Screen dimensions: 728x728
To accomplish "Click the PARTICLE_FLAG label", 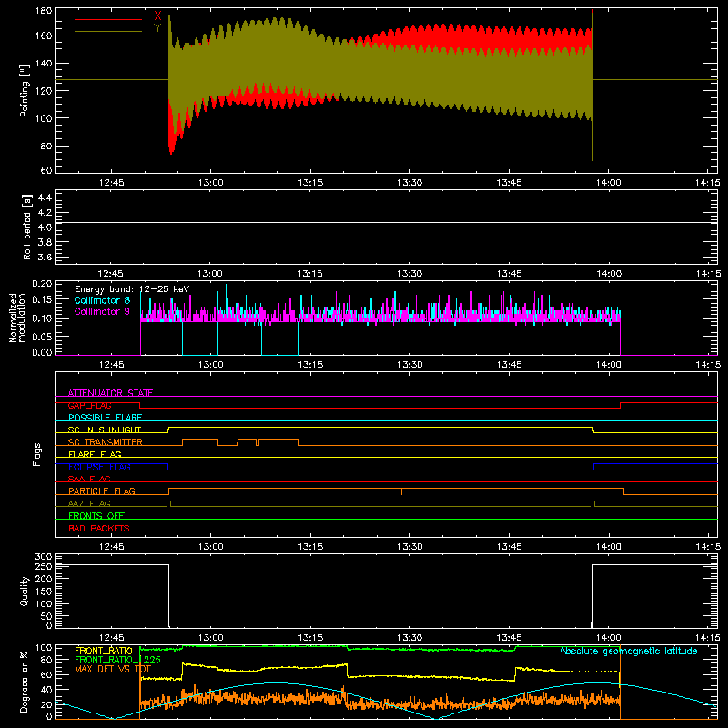I will point(102,490).
